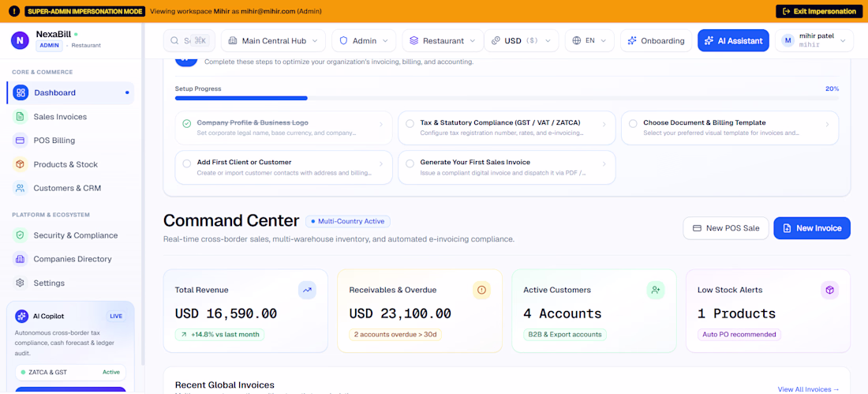Image resolution: width=868 pixels, height=394 pixels.
Task: Expand the mihir patel user menu
Action: (814, 40)
